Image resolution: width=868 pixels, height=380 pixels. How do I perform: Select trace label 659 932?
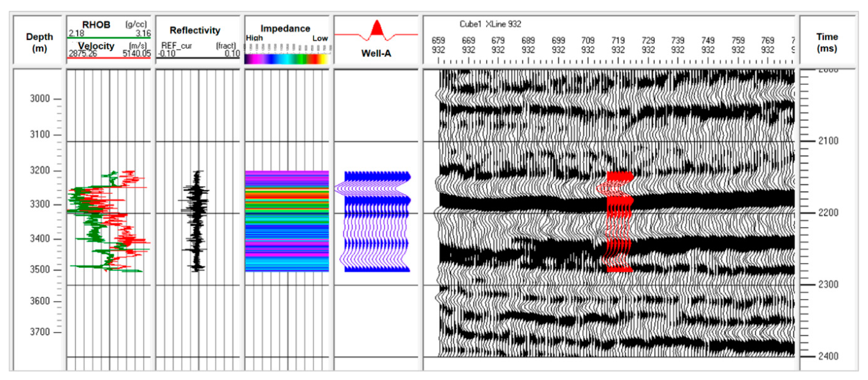click(x=438, y=45)
